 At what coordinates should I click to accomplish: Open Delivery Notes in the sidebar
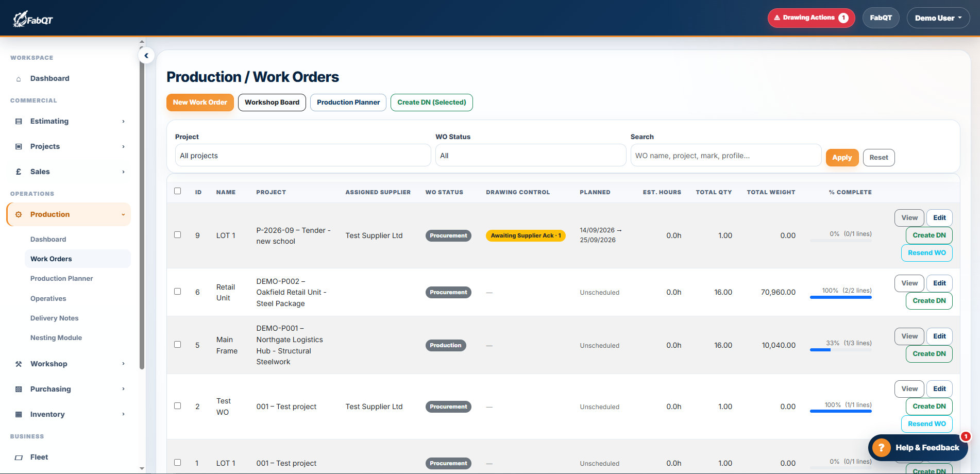coord(55,318)
